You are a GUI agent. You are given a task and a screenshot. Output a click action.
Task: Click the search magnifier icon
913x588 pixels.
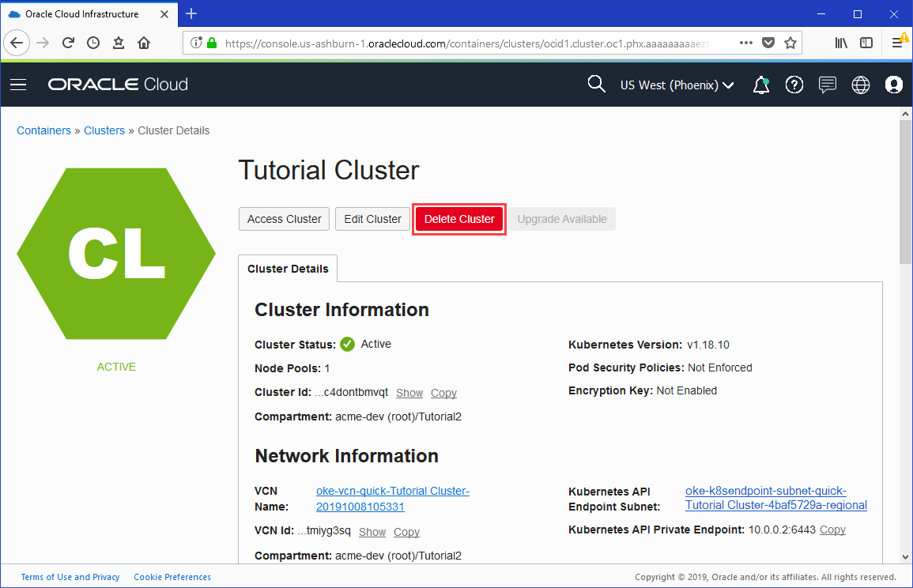coord(596,83)
